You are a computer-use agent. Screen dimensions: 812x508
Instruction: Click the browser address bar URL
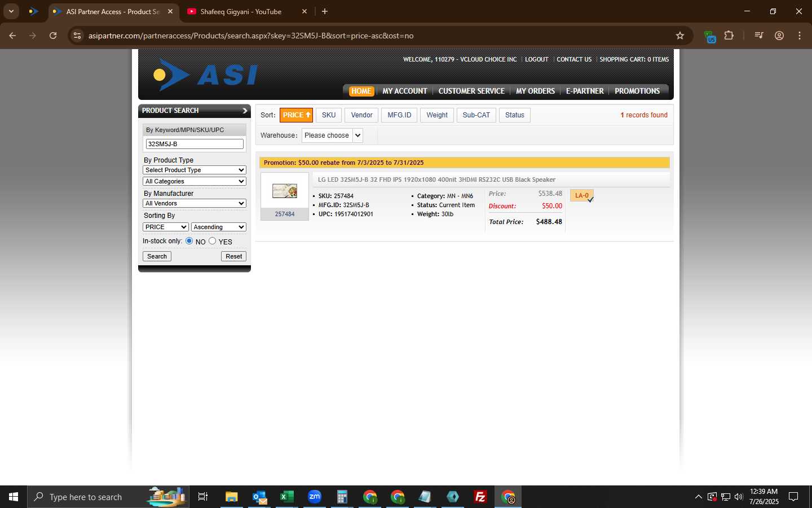(x=251, y=36)
